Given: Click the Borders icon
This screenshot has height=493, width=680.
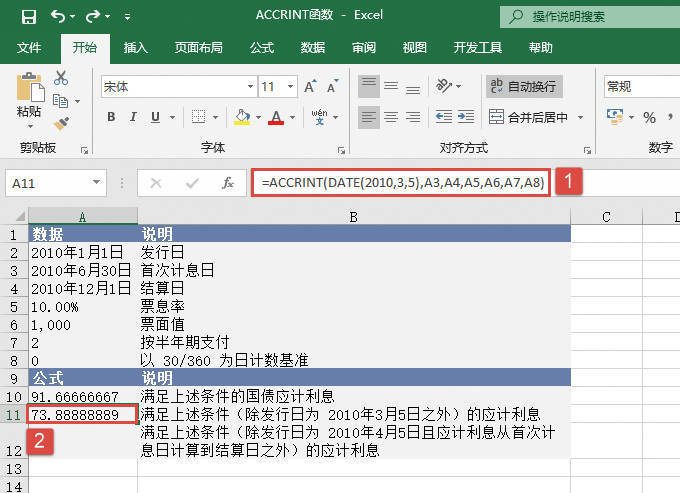Looking at the screenshot, I should (x=199, y=117).
